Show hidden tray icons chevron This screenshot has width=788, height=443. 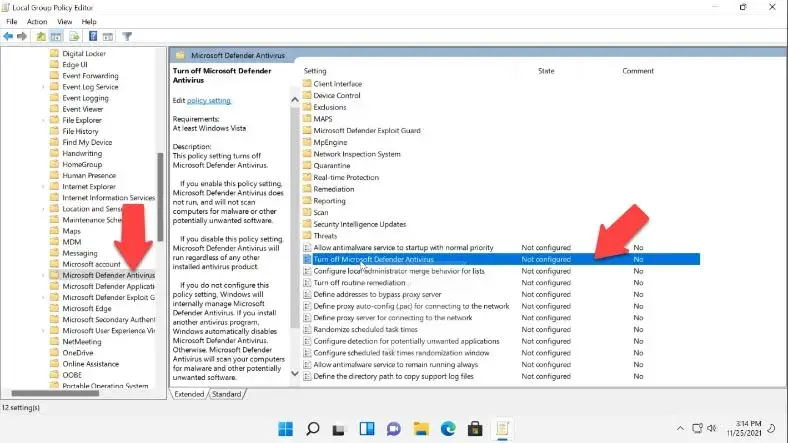pyautogui.click(x=680, y=428)
